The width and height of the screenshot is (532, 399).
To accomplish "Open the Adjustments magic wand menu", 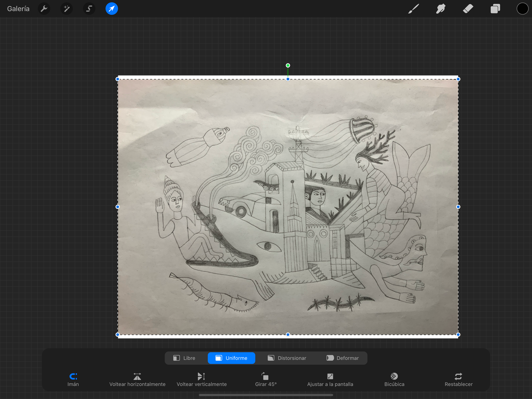I will tap(67, 9).
